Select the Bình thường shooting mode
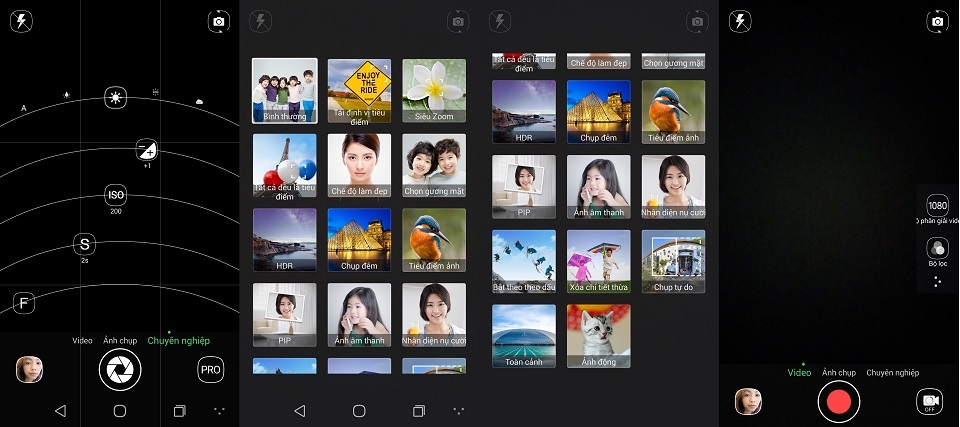This screenshot has height=427, width=960. click(x=285, y=91)
